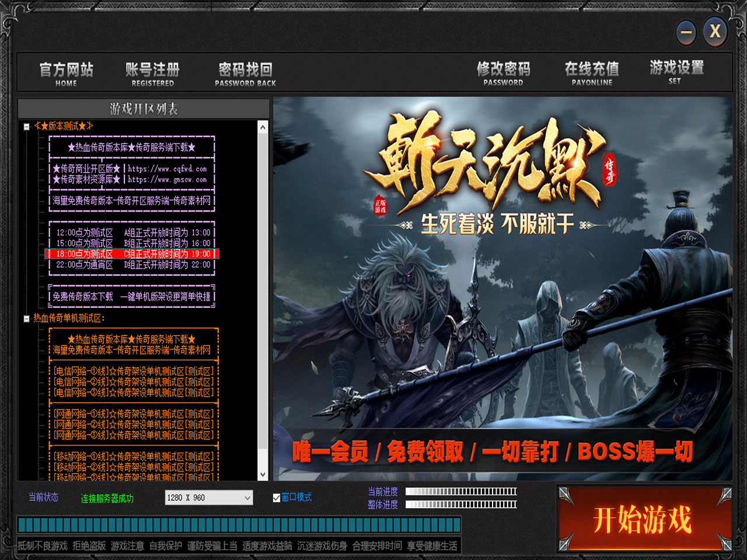Select the 12:00 test zone server entry
Image resolution: width=747 pixels, height=560 pixels.
click(x=132, y=232)
